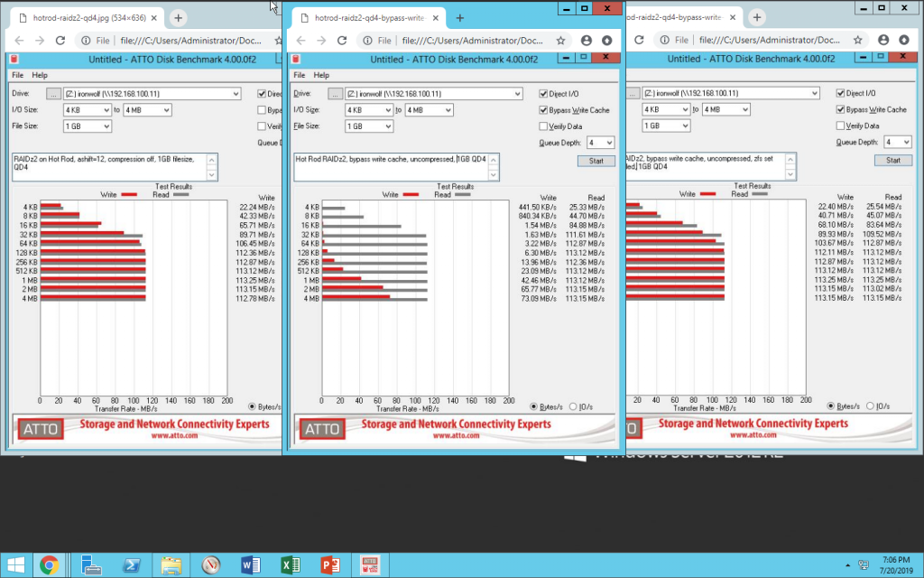Image resolution: width=924 pixels, height=578 pixels.
Task: Open File Size 1 GB dropdown, left ATTO window
Action: tap(88, 126)
